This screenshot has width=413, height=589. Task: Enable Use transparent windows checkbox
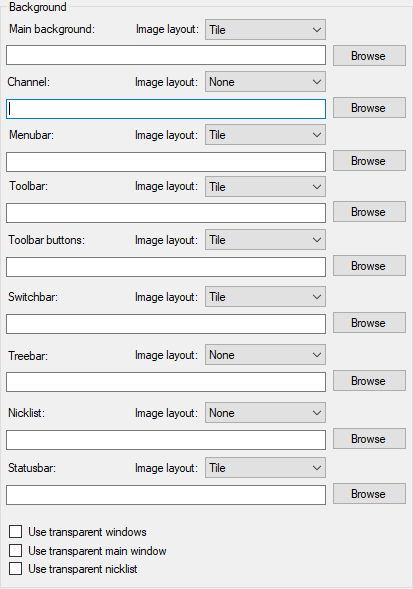(16, 532)
